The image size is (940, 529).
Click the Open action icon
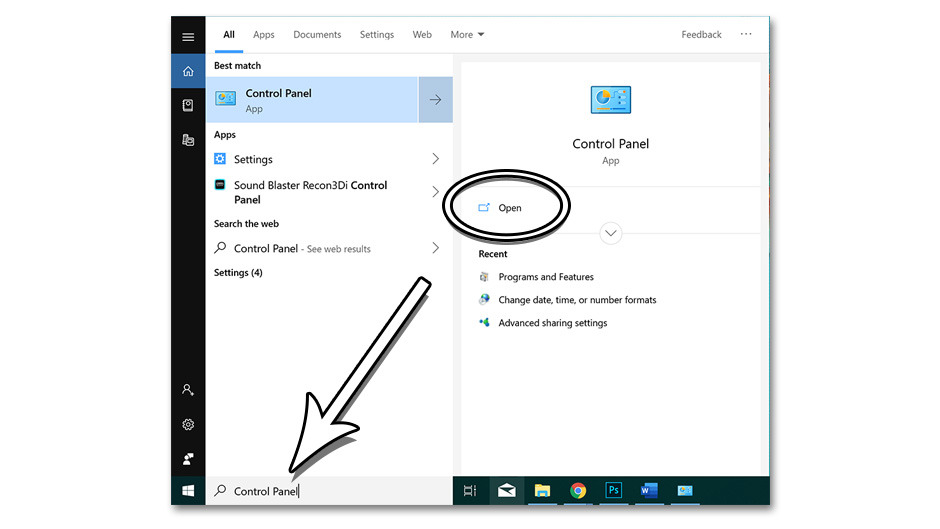tap(484, 208)
